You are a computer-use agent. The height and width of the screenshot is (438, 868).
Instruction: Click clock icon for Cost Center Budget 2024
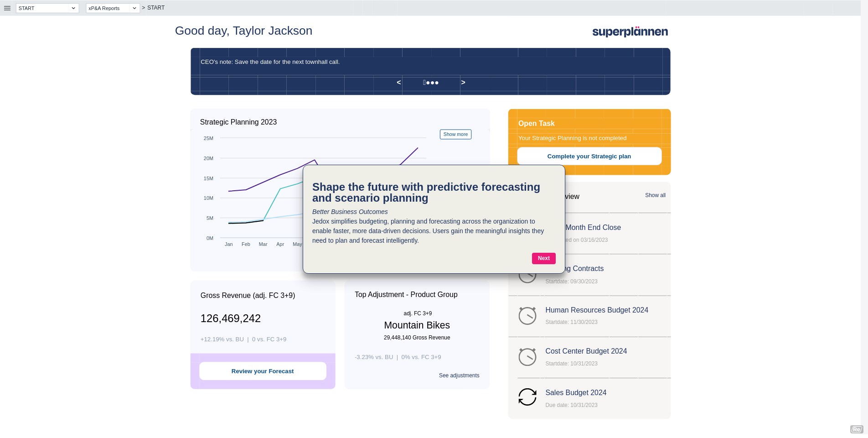point(527,357)
